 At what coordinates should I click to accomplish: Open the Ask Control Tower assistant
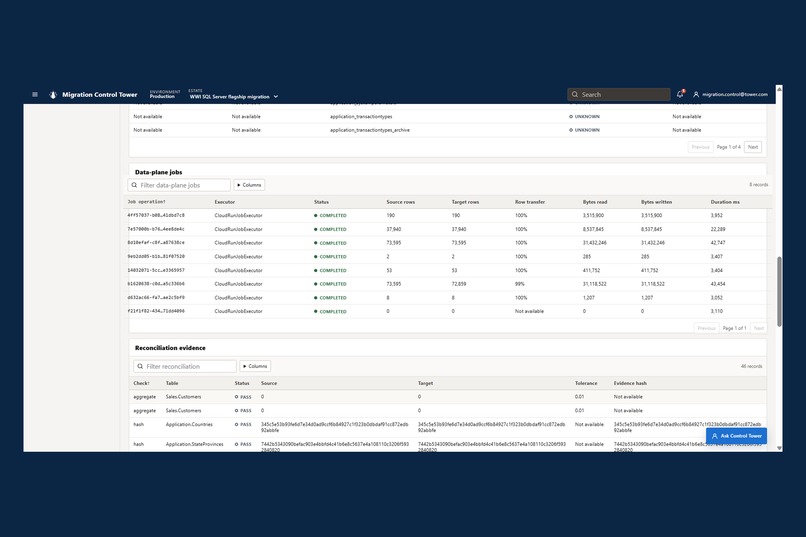pos(736,436)
